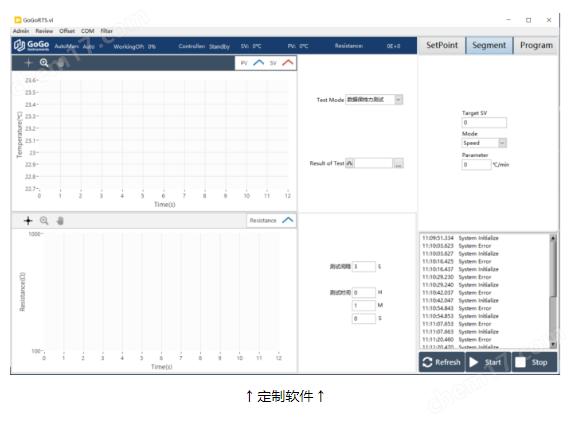Click the test interval seconds field

[x=364, y=266]
